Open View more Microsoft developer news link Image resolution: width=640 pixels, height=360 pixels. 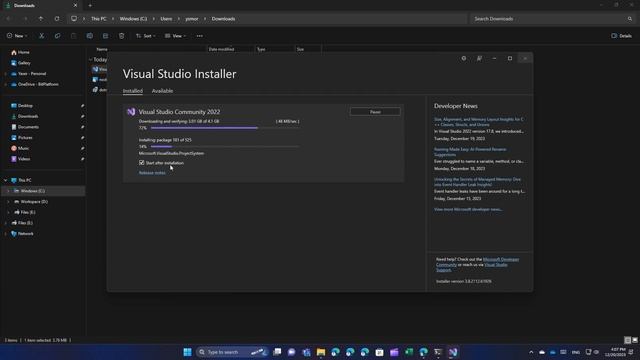click(468, 209)
